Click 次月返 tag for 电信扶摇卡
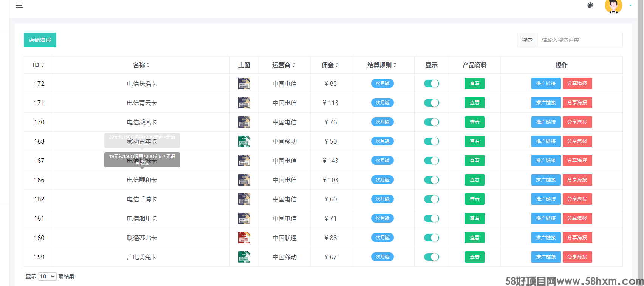Viewport: 644px width, 286px height. pyautogui.click(x=382, y=83)
